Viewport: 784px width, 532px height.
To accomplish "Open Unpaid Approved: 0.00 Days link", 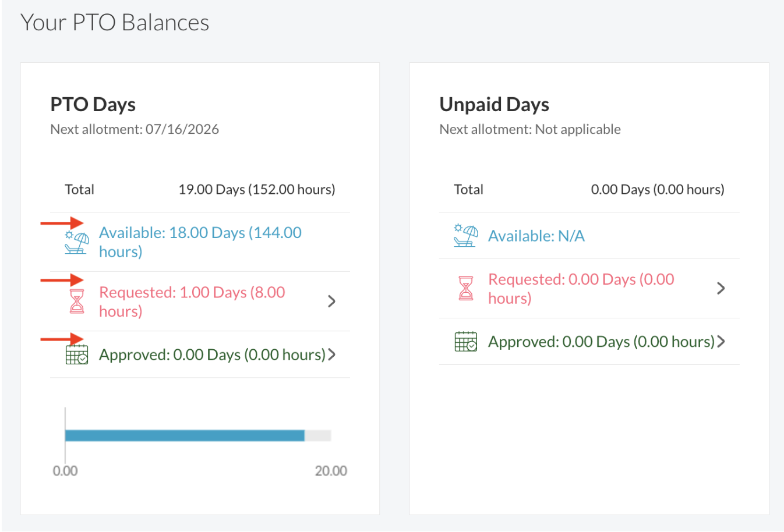I will pyautogui.click(x=601, y=342).
